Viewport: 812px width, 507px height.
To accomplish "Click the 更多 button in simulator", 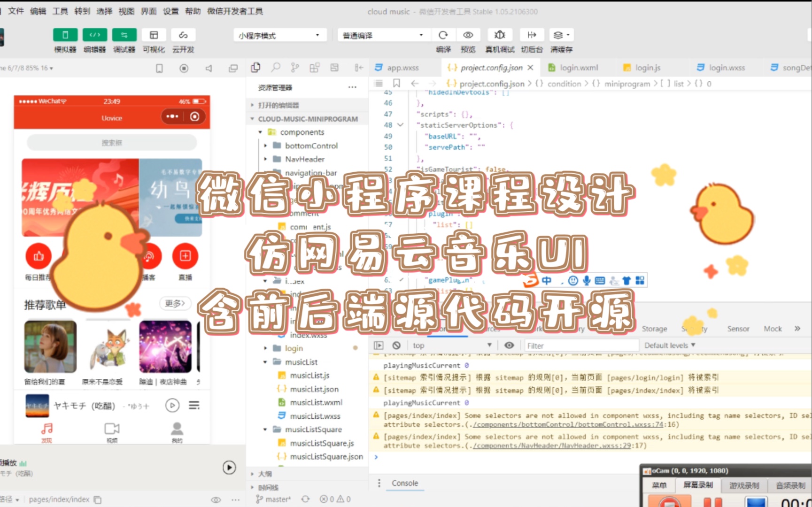I will pos(175,304).
